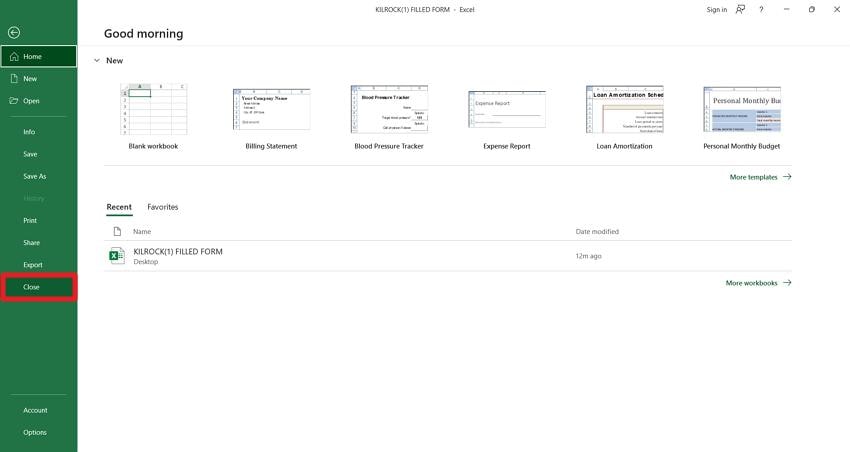Click the Help question mark icon
850x452 pixels.
(761, 10)
